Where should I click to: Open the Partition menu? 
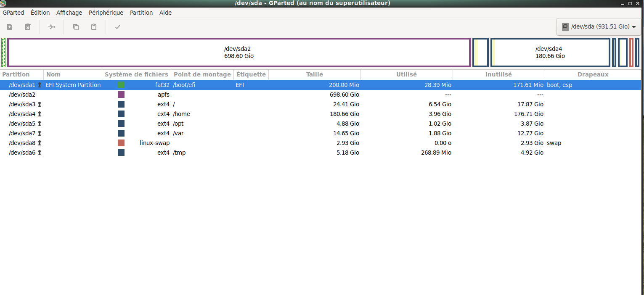coord(141,13)
